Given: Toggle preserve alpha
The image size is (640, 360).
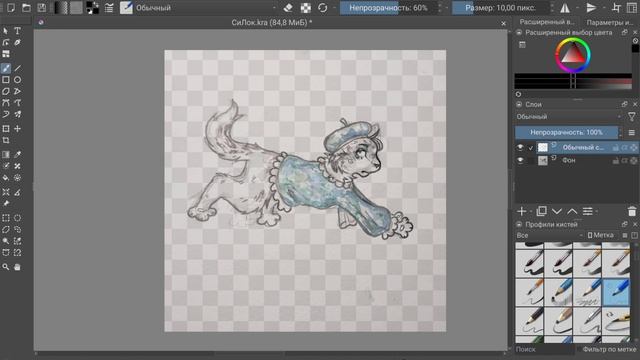Looking at the screenshot, I should (306, 8).
